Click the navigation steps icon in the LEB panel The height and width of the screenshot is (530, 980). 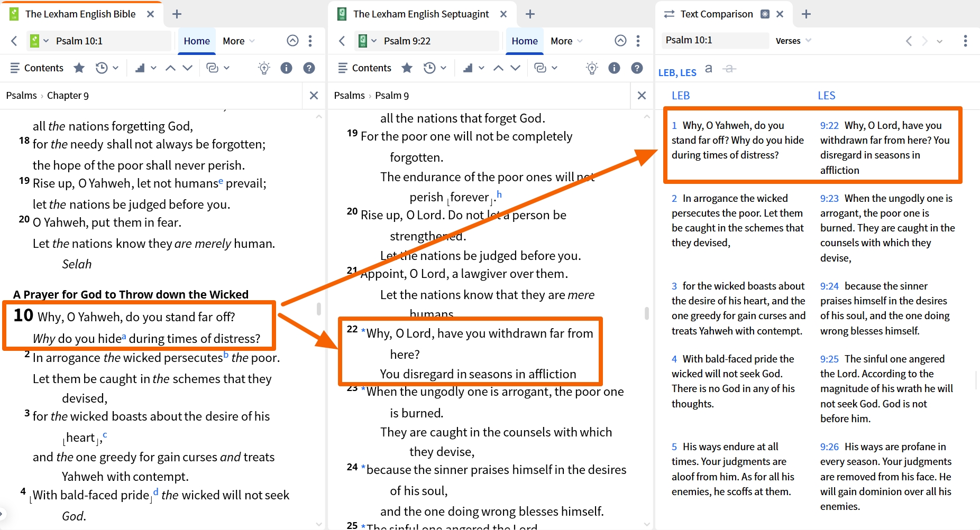140,68
